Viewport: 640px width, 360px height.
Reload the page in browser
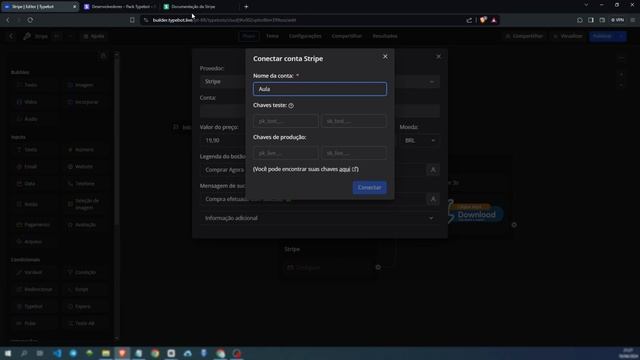tap(30, 20)
